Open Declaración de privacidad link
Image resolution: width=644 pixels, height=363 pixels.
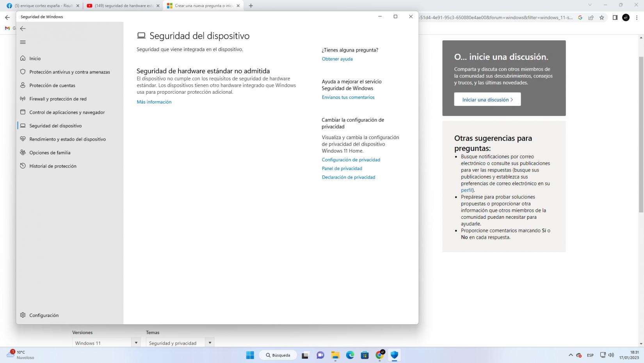click(349, 177)
